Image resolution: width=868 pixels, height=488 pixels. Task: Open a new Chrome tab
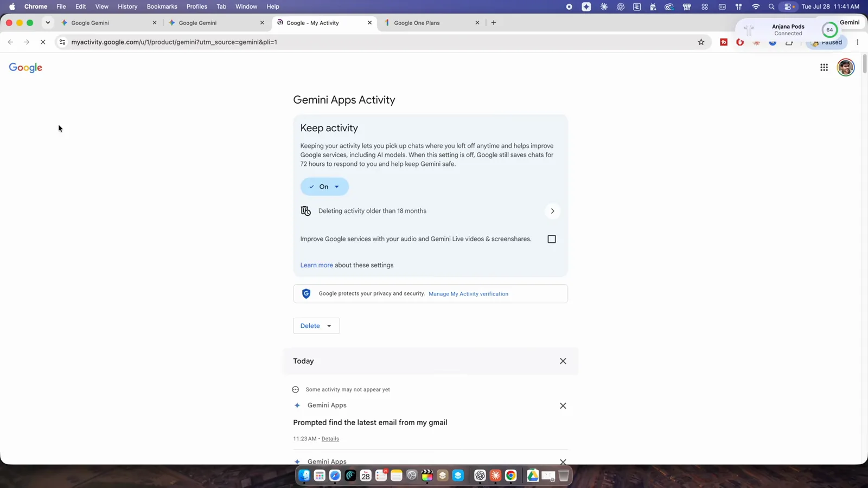click(493, 23)
